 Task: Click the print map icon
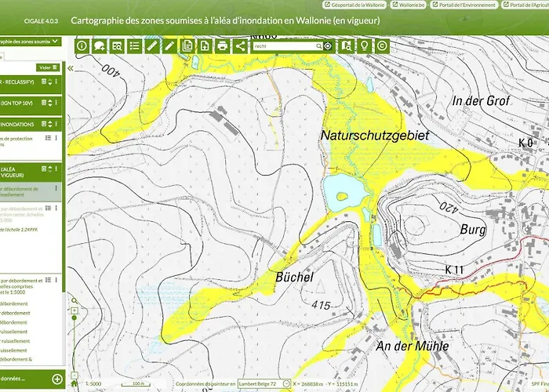(222, 46)
